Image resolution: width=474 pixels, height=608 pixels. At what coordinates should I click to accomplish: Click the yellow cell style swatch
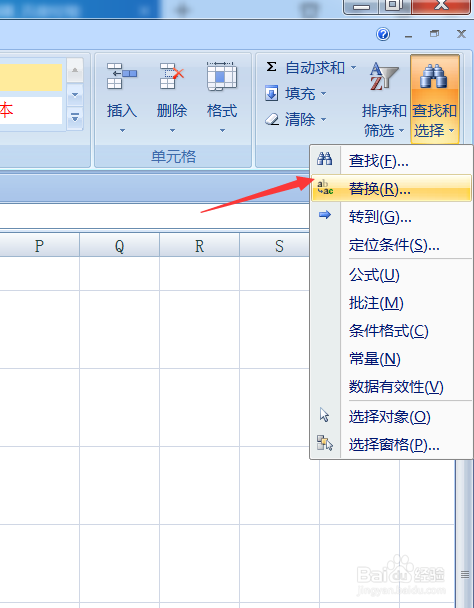31,77
